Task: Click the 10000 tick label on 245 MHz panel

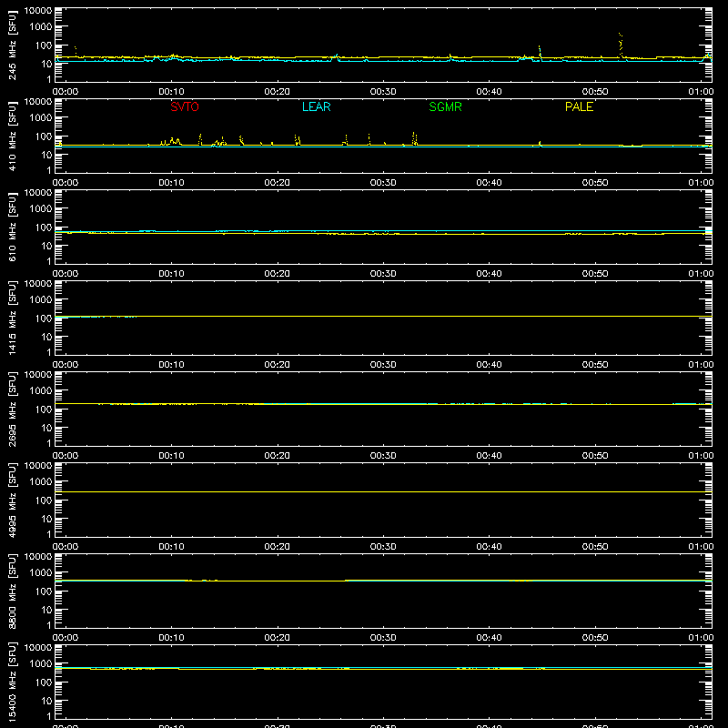Action: pyautogui.click(x=38, y=11)
